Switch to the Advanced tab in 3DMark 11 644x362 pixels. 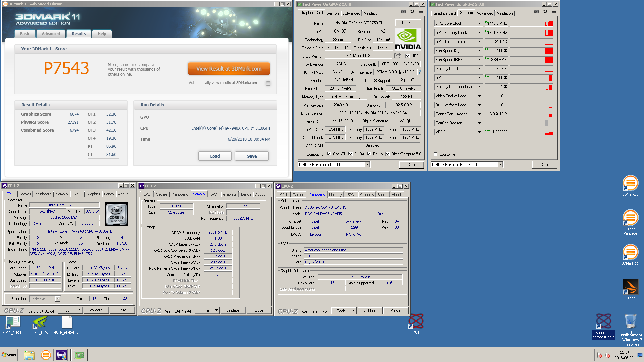click(51, 34)
